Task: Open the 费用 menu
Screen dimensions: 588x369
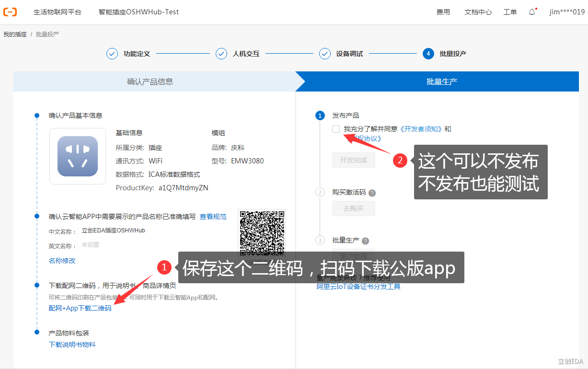Action: (443, 12)
